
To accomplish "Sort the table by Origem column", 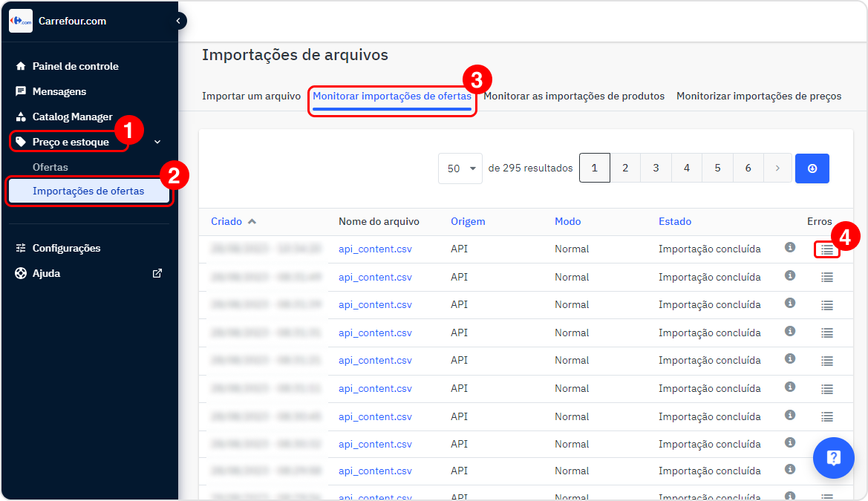I will point(468,221).
